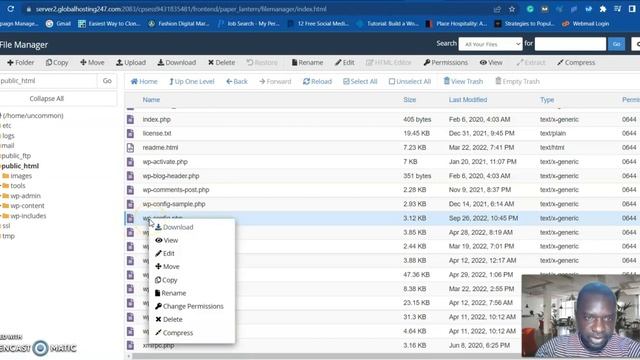The image size is (640, 360).
Task: Click the View toolbar button
Action: click(x=491, y=62)
